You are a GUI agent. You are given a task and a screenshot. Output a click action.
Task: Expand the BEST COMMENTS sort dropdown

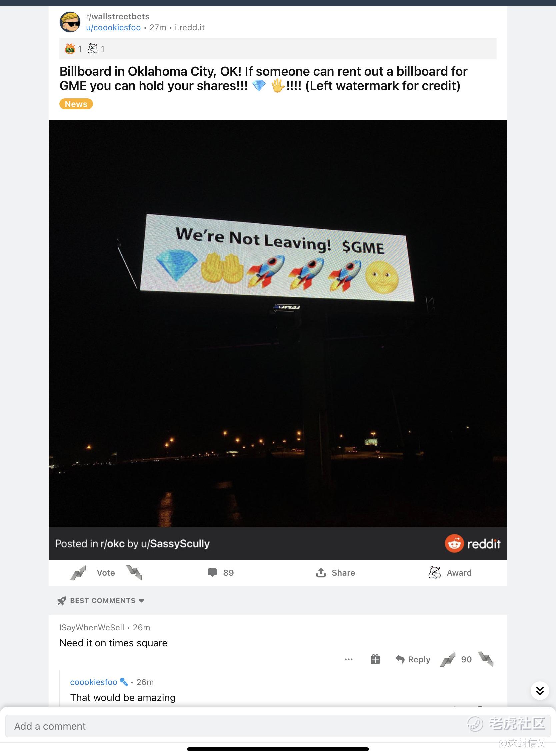pyautogui.click(x=101, y=600)
